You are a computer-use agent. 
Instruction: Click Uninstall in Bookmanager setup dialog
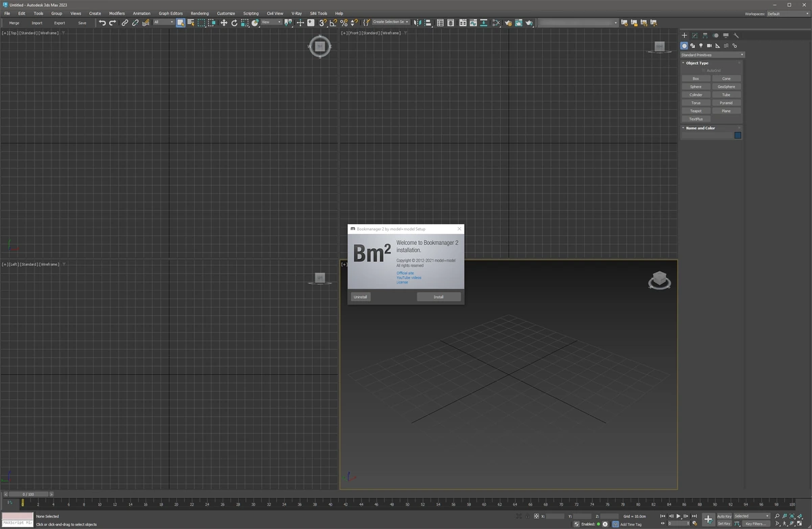(x=361, y=297)
